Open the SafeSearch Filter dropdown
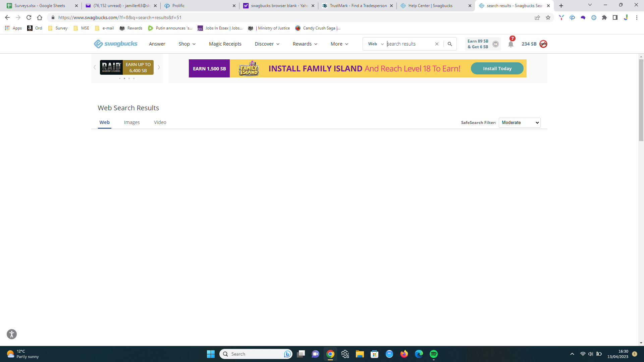 (x=520, y=123)
